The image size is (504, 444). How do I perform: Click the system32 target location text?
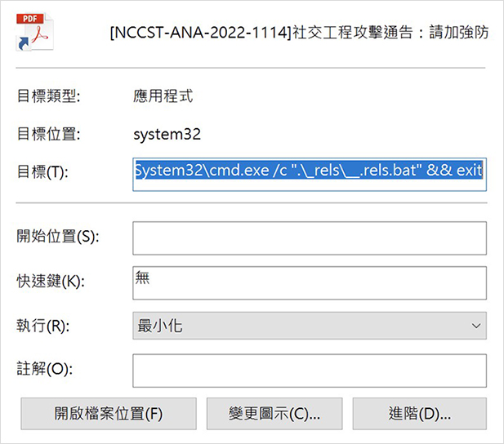[x=167, y=135]
